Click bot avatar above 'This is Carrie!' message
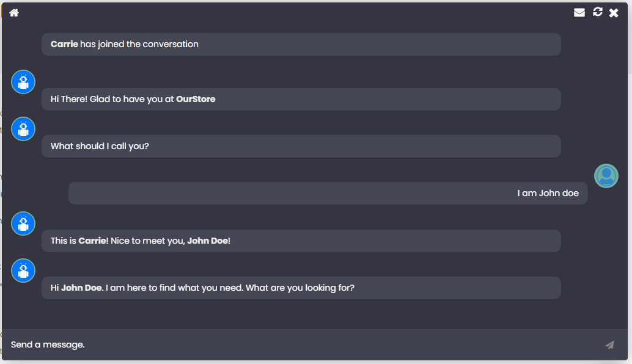This screenshot has width=632, height=364. pos(23,224)
